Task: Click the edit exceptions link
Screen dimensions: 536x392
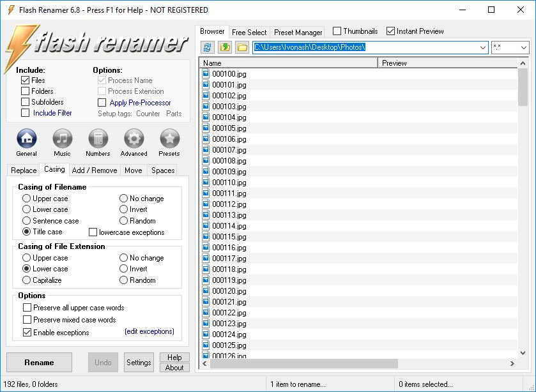Action: 149,331
